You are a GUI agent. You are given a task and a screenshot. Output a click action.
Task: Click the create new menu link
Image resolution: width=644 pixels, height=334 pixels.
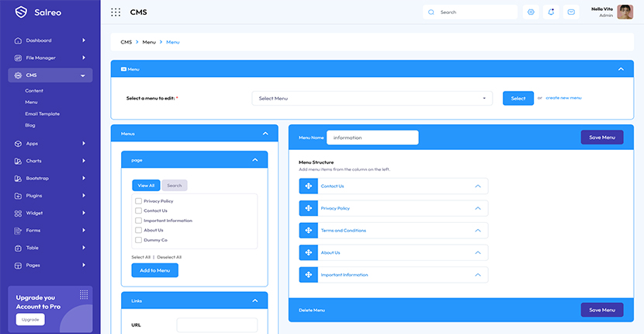pos(563,98)
